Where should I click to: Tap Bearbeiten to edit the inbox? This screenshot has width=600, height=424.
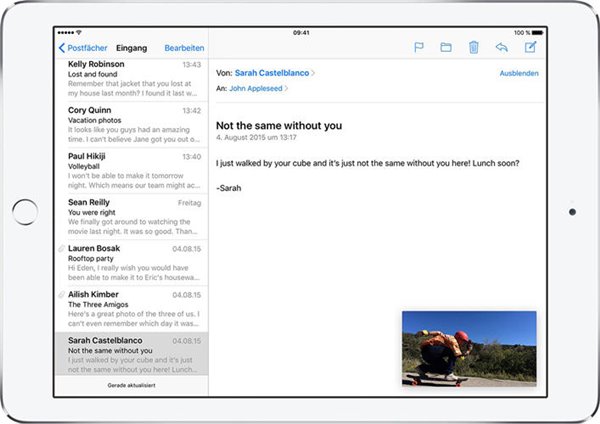point(184,48)
